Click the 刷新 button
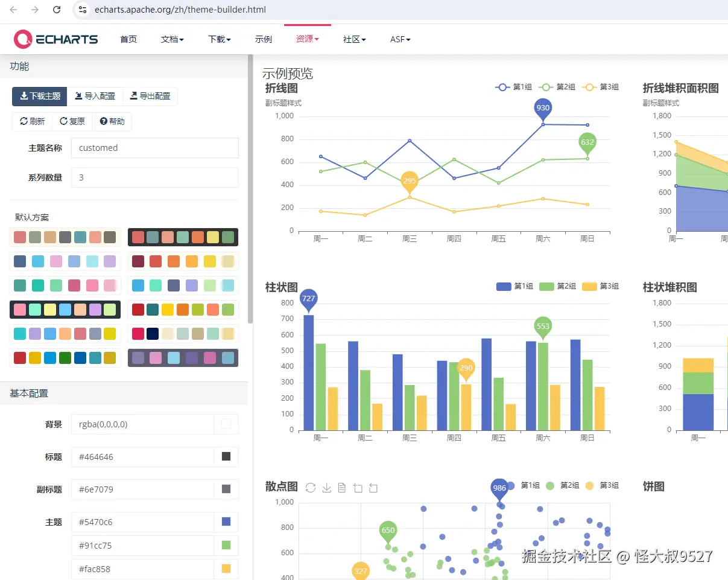 click(x=33, y=121)
